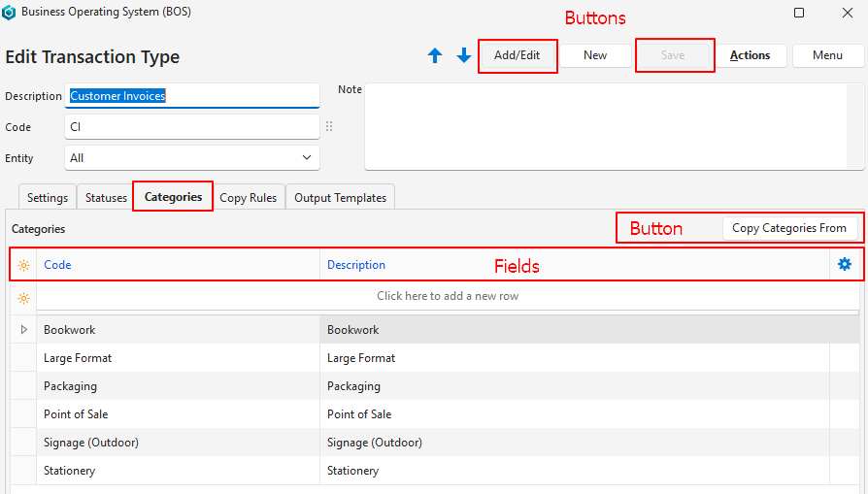Click the new-row sun icon

pyautogui.click(x=24, y=297)
